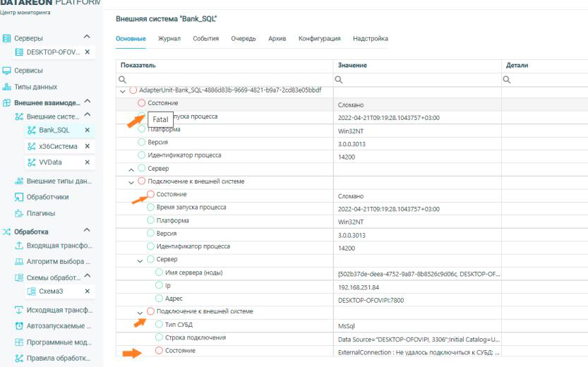Click the Сервисы monitor icon
Viewport: 588px width, 367px height.
pos(8,71)
